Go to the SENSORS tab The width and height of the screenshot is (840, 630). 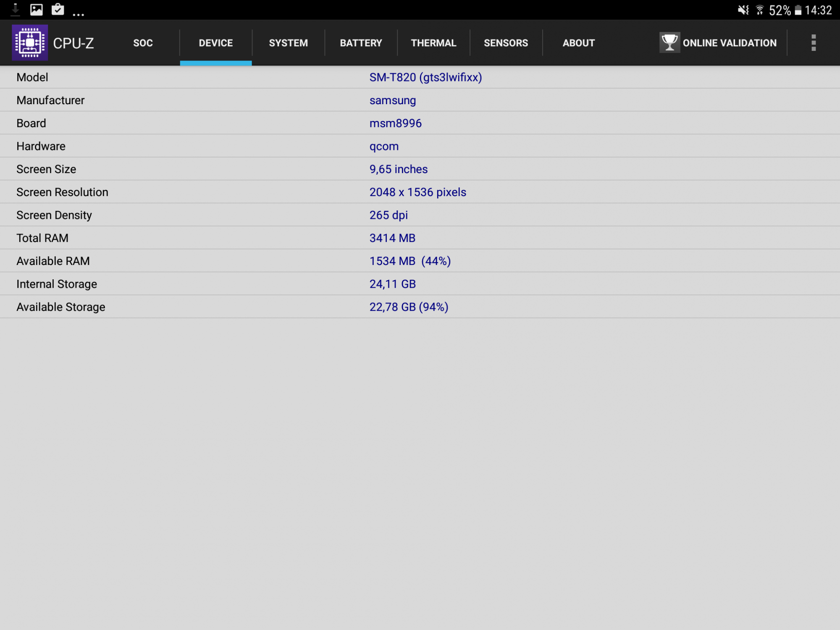pos(506,43)
